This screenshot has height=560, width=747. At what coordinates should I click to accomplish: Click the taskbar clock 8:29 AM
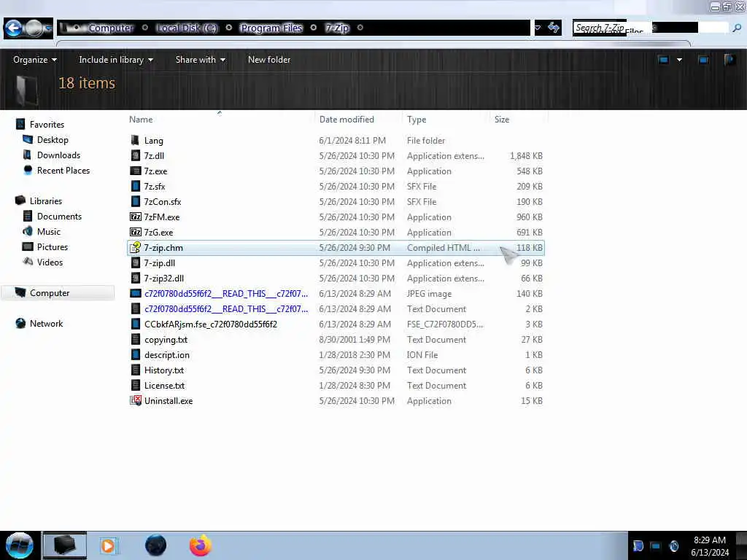[x=709, y=540]
